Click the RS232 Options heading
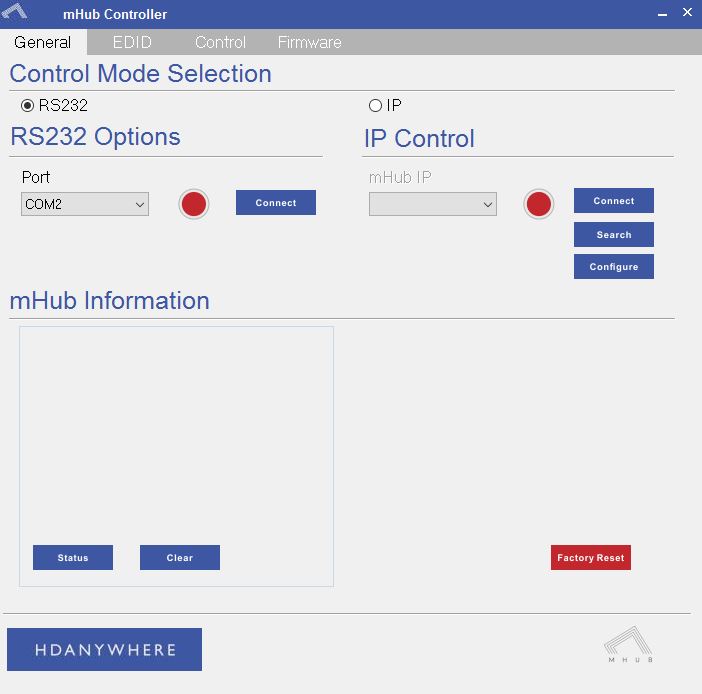Viewport: 702px width, 694px height. 95,137
